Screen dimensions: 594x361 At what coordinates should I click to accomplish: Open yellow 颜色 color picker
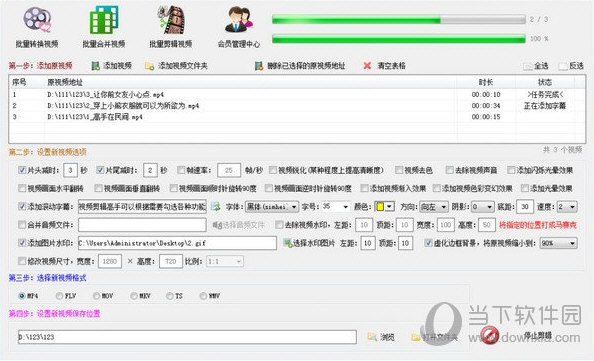pyautogui.click(x=385, y=207)
